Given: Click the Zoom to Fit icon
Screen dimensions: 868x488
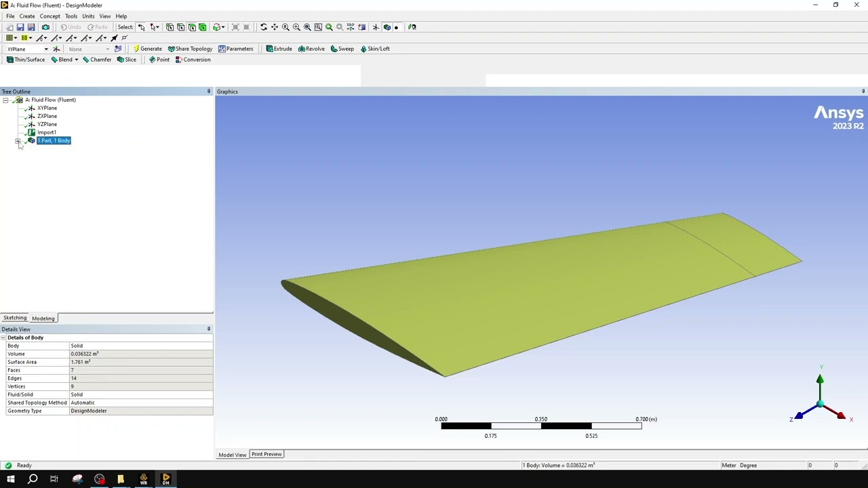Looking at the screenshot, I should 307,27.
